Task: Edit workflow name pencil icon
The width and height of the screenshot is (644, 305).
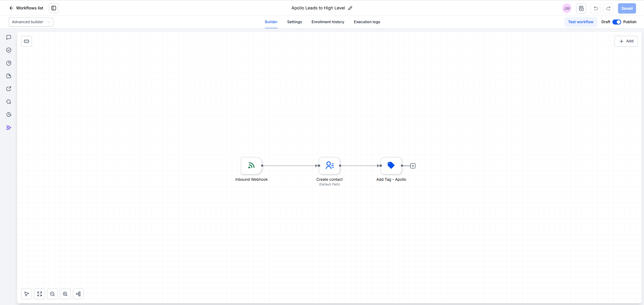Action: coord(350,8)
